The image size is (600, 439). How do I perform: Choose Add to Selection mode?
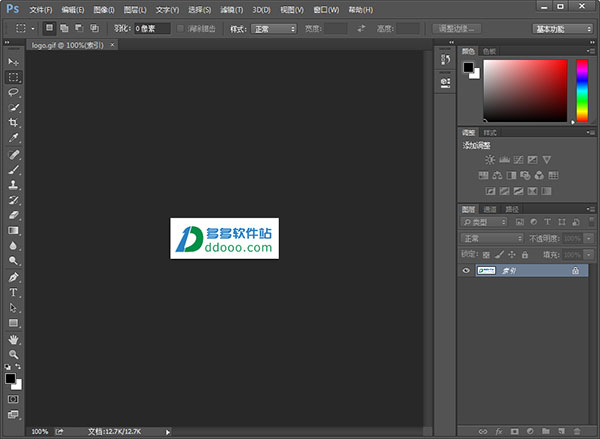(64, 28)
